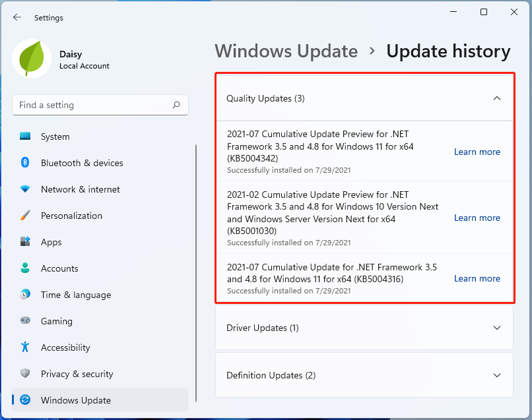The width and height of the screenshot is (532, 420).
Task: Open System settings
Action: pos(100,136)
